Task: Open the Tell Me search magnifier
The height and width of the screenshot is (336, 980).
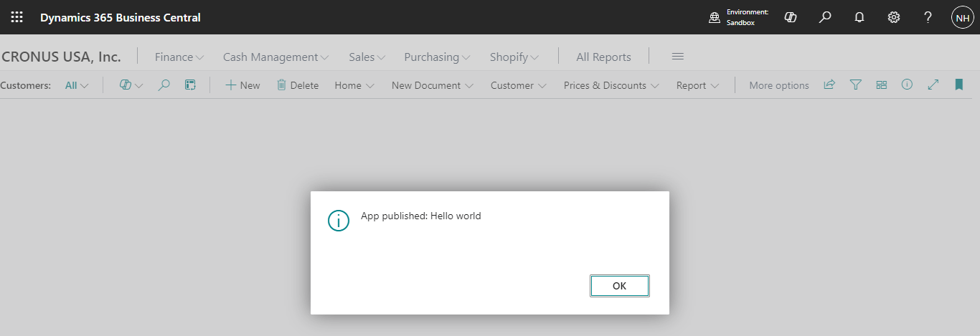Action: pos(825,17)
